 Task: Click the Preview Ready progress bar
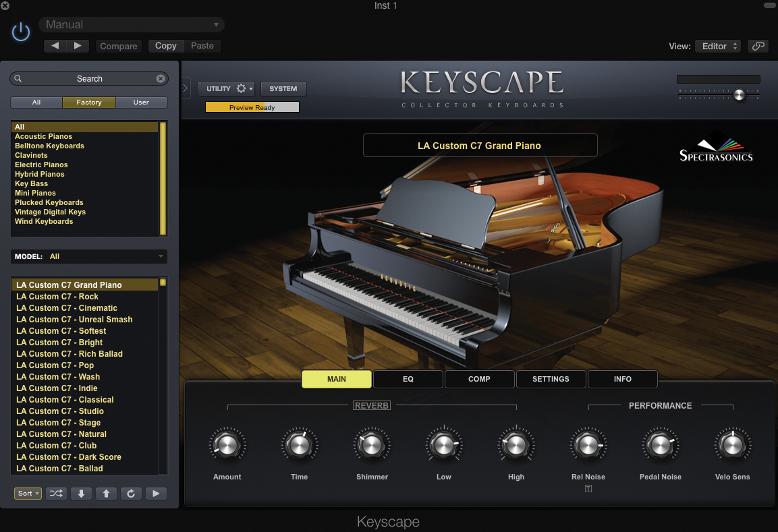pos(252,107)
